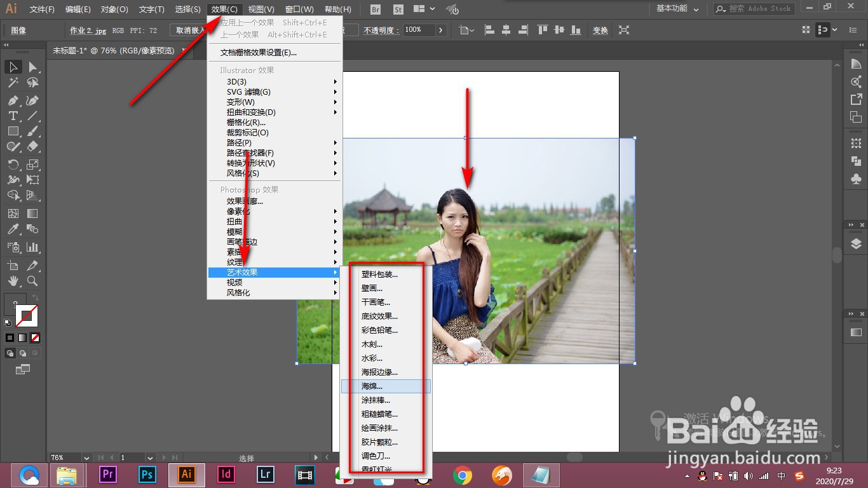Choose the Zoom tool
The height and width of the screenshot is (488, 868).
32,280
